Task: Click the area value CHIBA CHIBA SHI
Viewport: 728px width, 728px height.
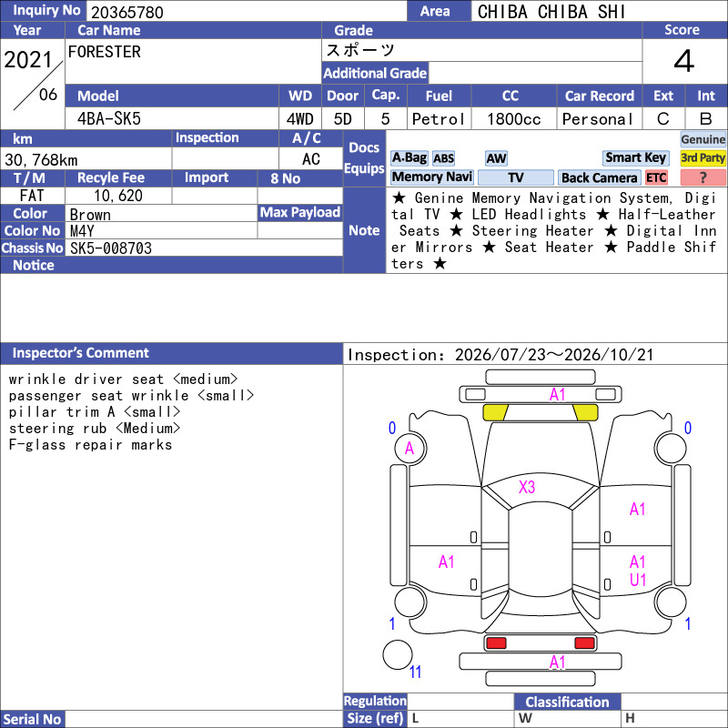Action: 551,12
